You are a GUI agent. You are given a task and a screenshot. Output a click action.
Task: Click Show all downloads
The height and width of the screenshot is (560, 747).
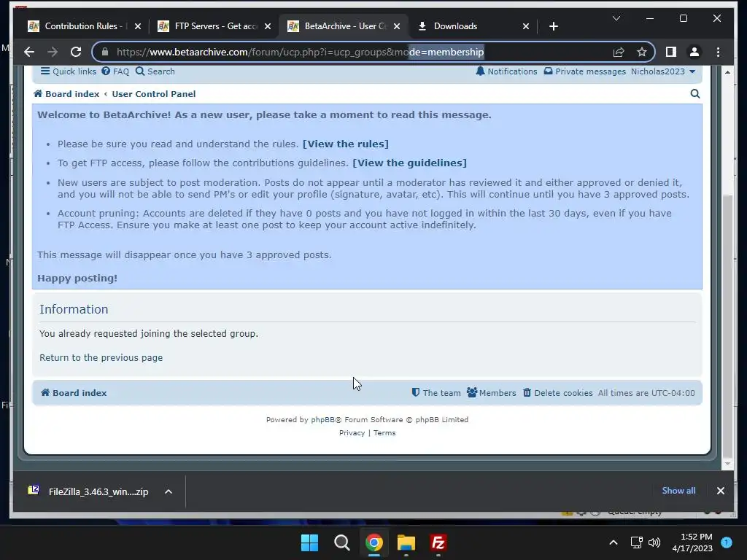[x=678, y=491]
